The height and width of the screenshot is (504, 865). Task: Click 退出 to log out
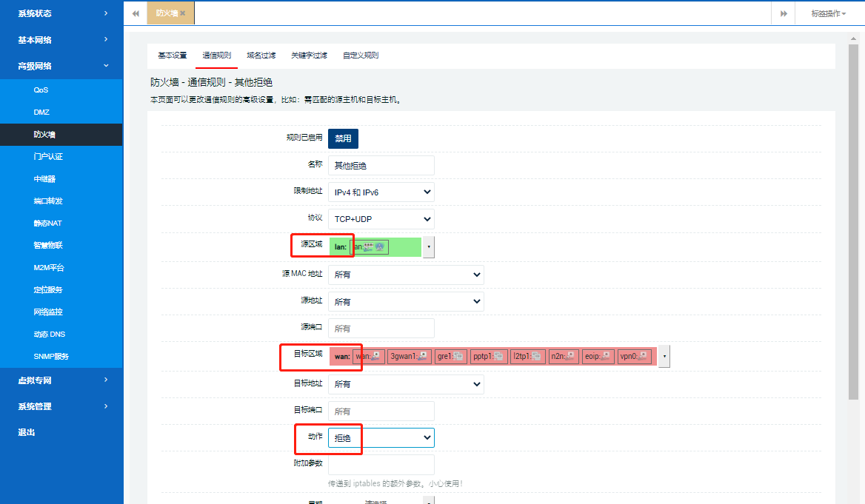27,431
